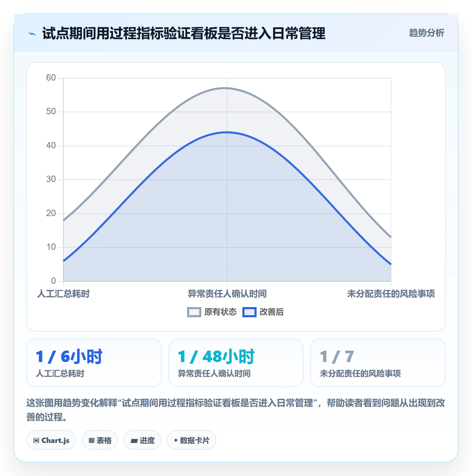Click the 未分配责任的风险事项 caption under 1 / 7
Viewport: 472px width, 476px height.
360,374
